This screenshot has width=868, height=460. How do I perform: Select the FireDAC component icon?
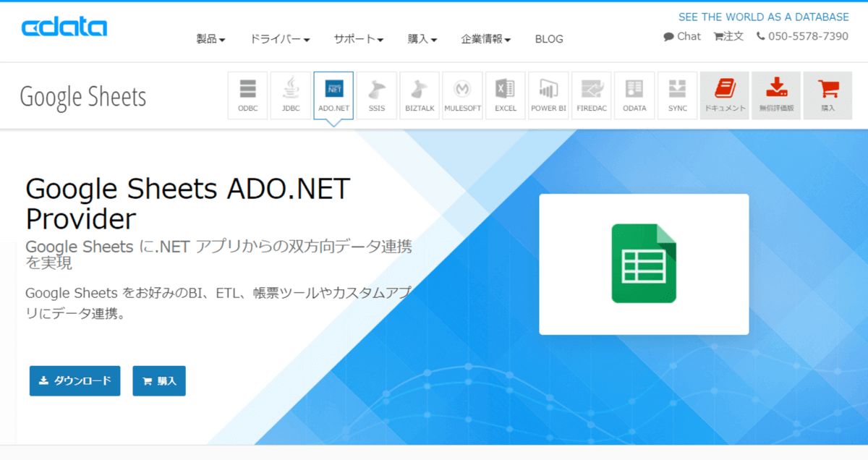pos(592,95)
